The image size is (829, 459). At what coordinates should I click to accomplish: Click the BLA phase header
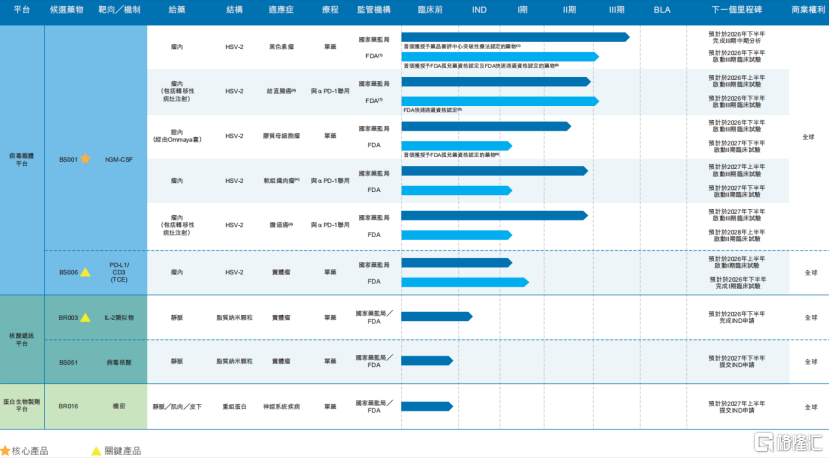click(x=662, y=8)
